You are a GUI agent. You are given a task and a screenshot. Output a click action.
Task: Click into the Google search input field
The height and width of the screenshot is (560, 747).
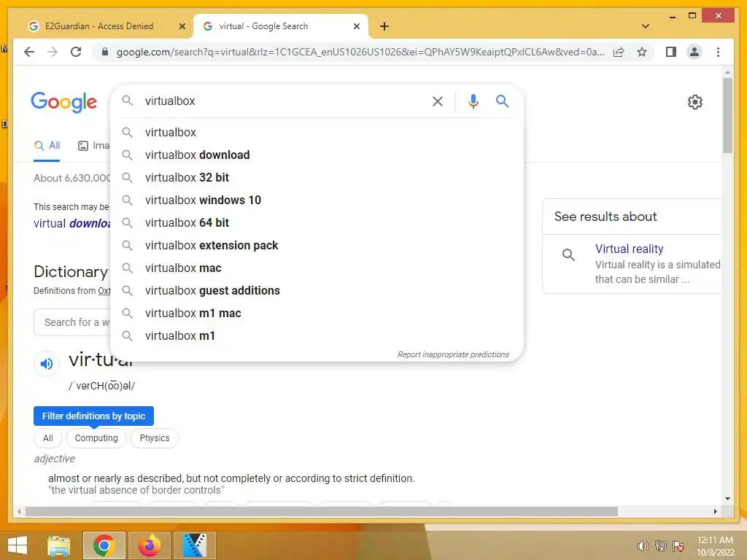click(x=284, y=101)
